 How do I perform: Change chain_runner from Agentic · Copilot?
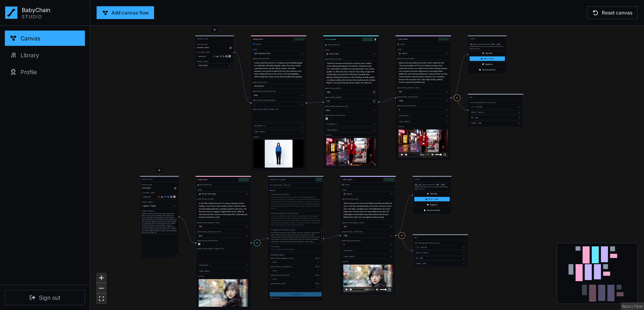[x=159, y=206]
